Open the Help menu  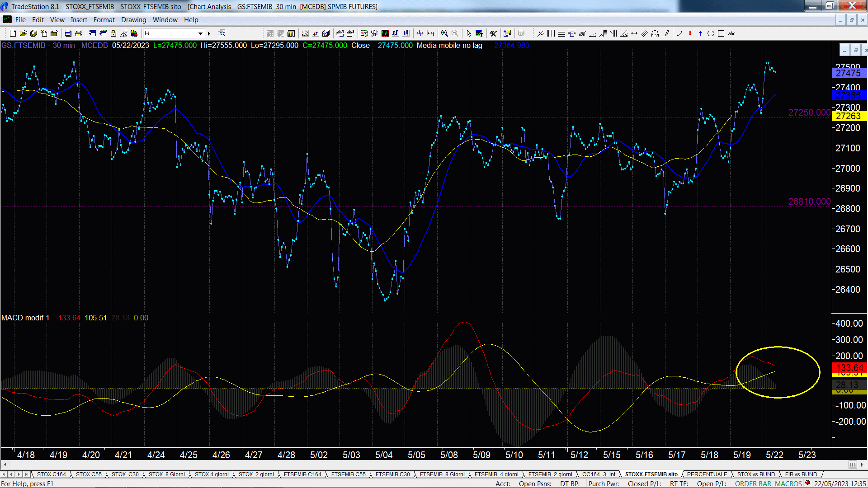(191, 20)
